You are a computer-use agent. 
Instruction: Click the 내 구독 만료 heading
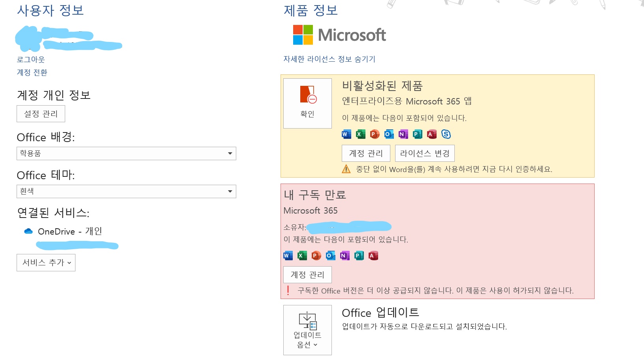coord(315,195)
